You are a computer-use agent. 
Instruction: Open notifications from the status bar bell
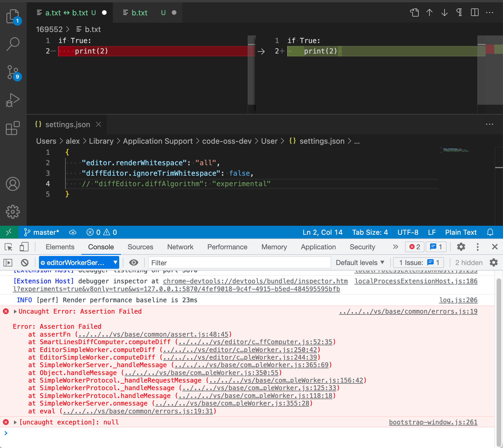click(490, 232)
